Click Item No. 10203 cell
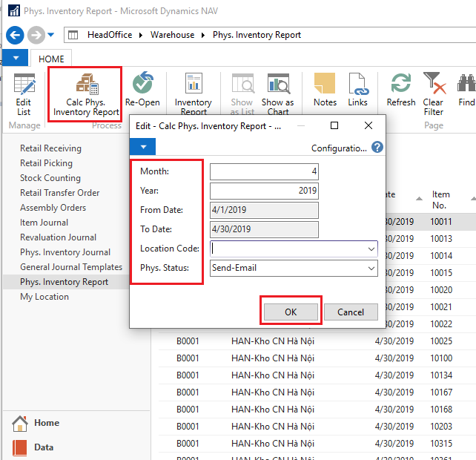476x460 pixels. [x=441, y=427]
